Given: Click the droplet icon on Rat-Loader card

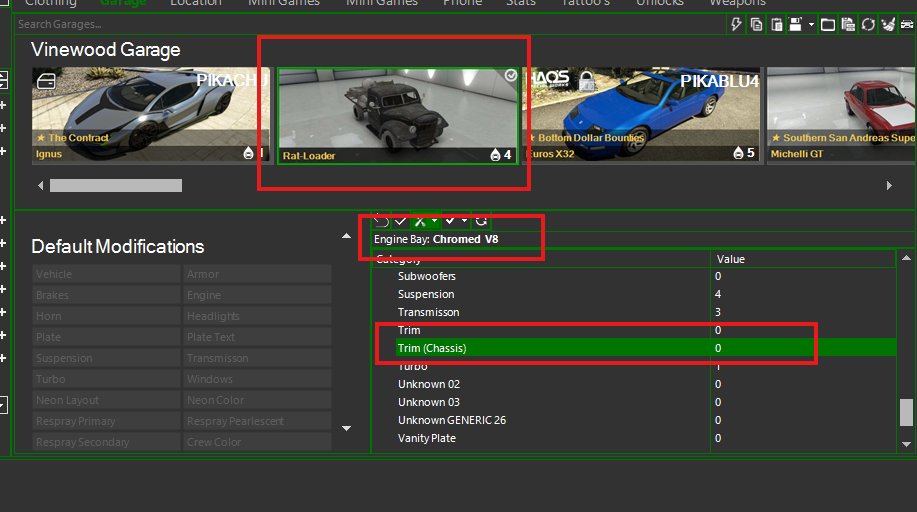Looking at the screenshot, I should 495,154.
